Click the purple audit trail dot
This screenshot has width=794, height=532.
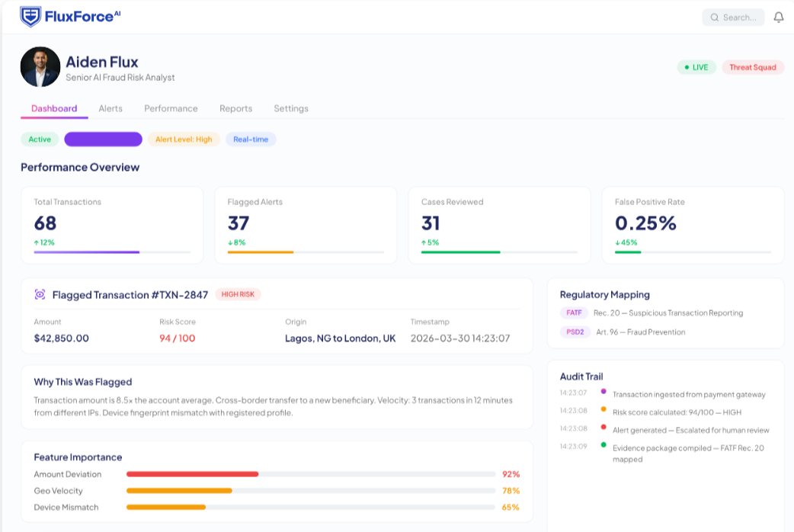click(x=603, y=391)
